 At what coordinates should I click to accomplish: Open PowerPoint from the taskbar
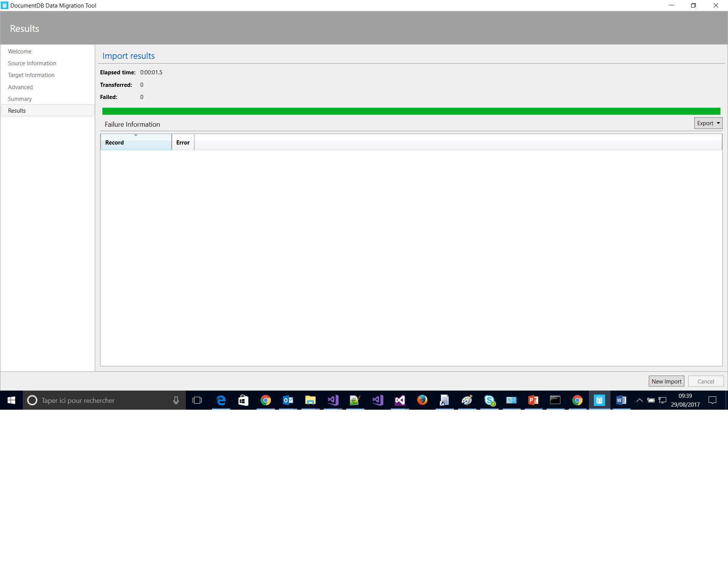pos(533,400)
